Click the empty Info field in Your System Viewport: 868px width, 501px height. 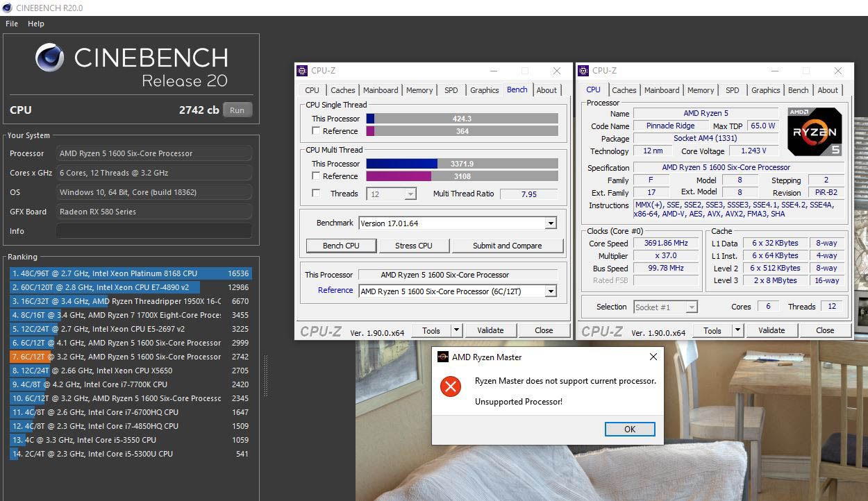(153, 231)
